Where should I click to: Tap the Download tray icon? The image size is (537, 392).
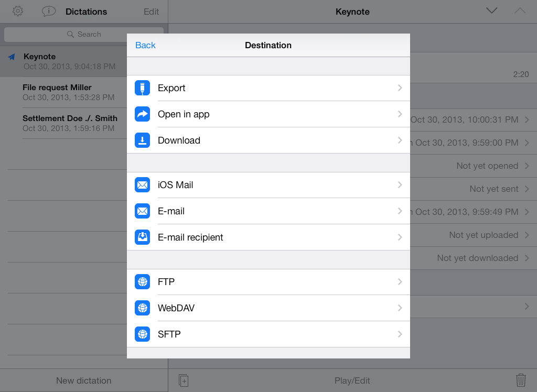tap(142, 140)
